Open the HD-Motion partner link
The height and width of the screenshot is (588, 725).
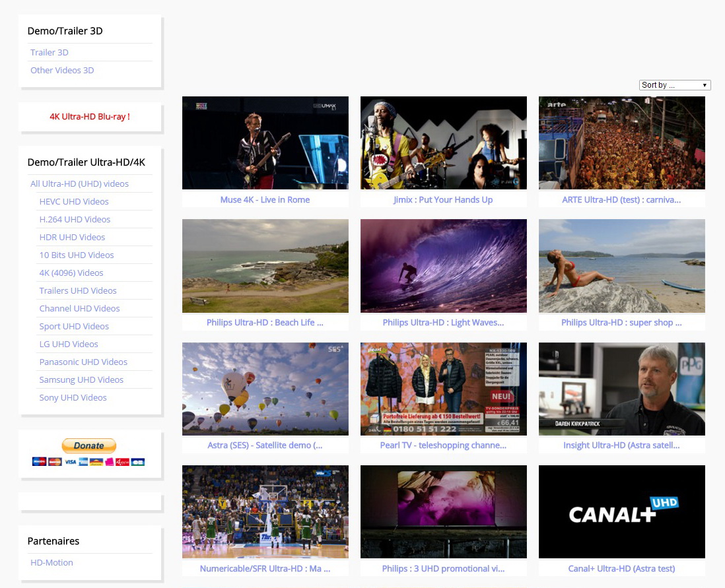click(x=52, y=562)
